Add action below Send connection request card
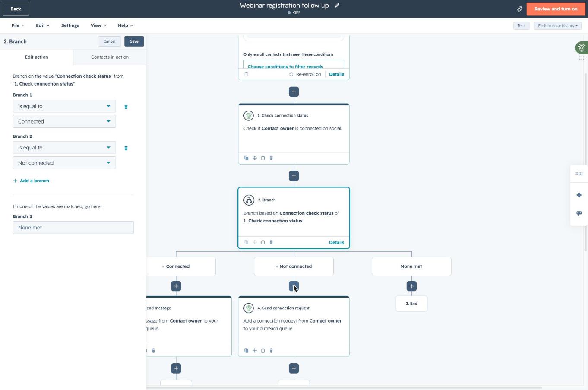Viewport: 588px width, 390px height. coord(294,368)
